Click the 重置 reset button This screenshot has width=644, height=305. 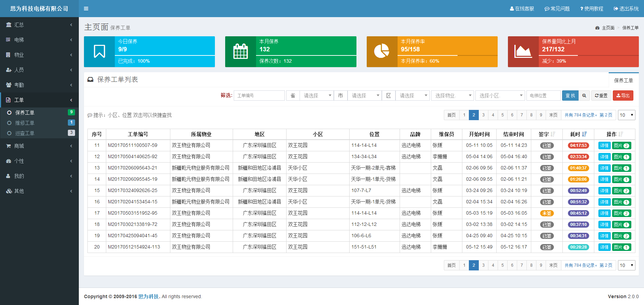[x=601, y=96]
